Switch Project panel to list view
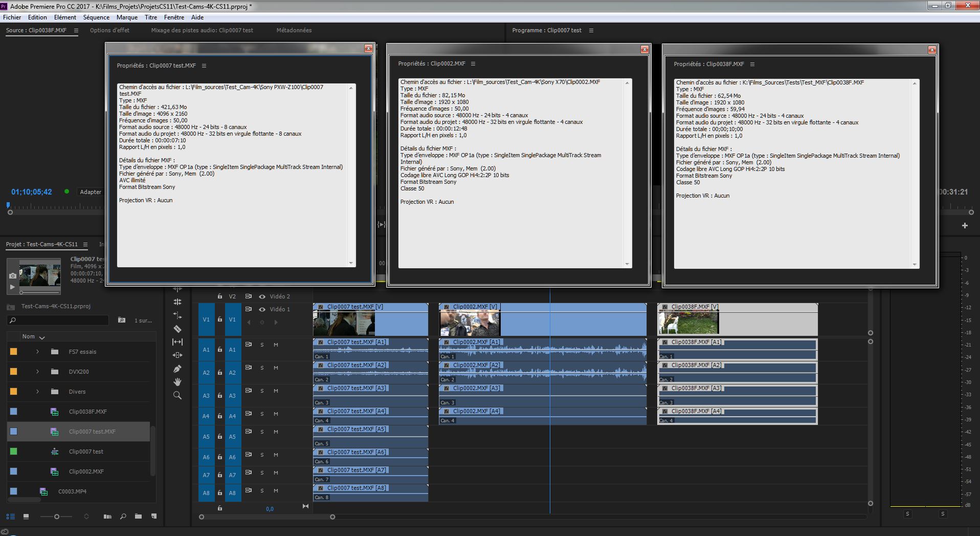The height and width of the screenshot is (536, 980). [11, 517]
